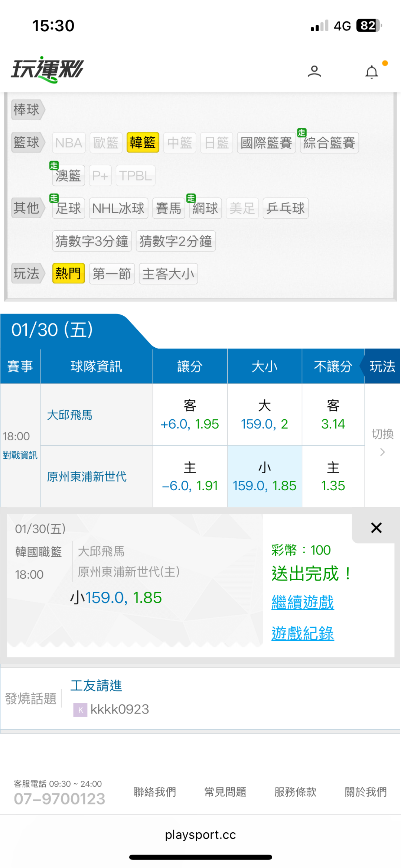Tap the 玩運彩 logo
Image resolution: width=401 pixels, height=868 pixels.
(x=48, y=69)
